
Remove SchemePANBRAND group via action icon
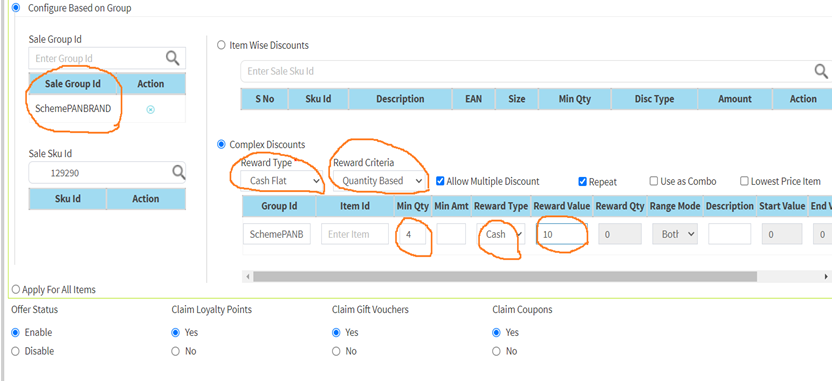tap(151, 109)
